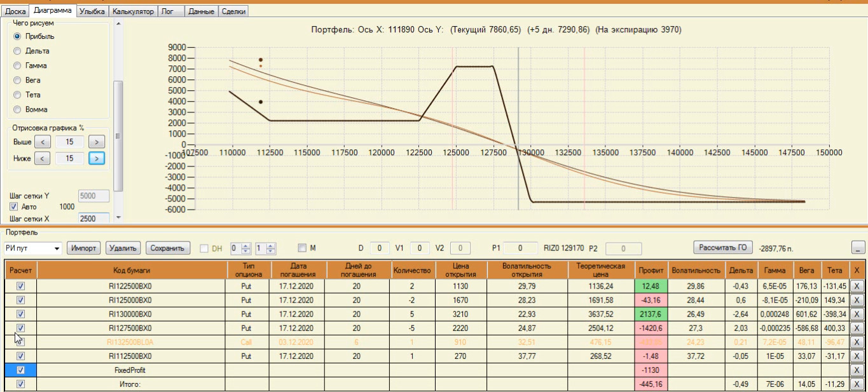Click the left panel scroll up arrow
The width and height of the screenshot is (868, 392).
pyautogui.click(x=118, y=23)
